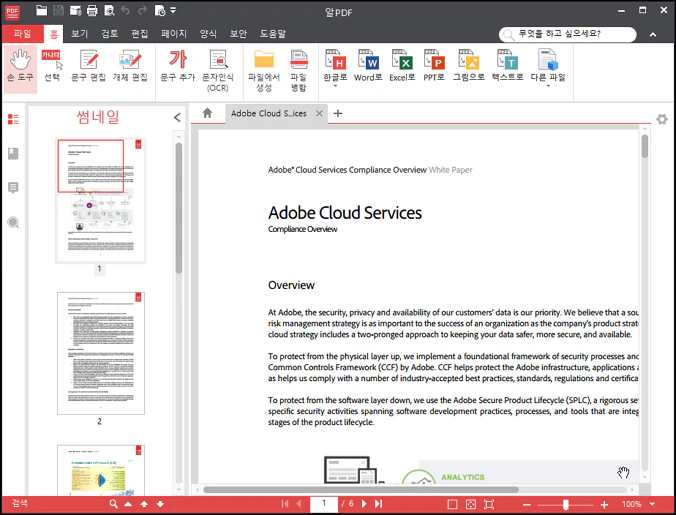Click the open folder icon in title bar
This screenshot has height=515, width=676.
tap(41, 10)
